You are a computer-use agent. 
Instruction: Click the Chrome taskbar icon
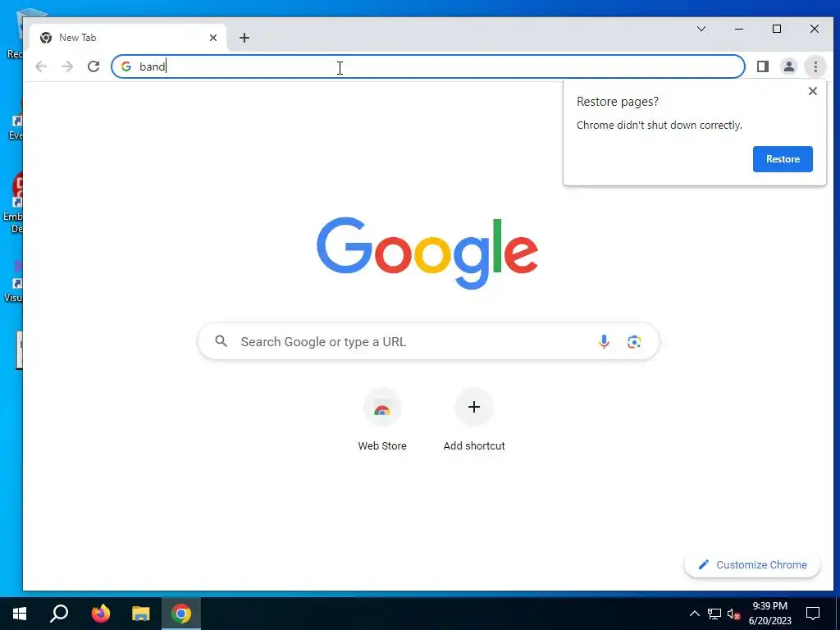tap(181, 614)
